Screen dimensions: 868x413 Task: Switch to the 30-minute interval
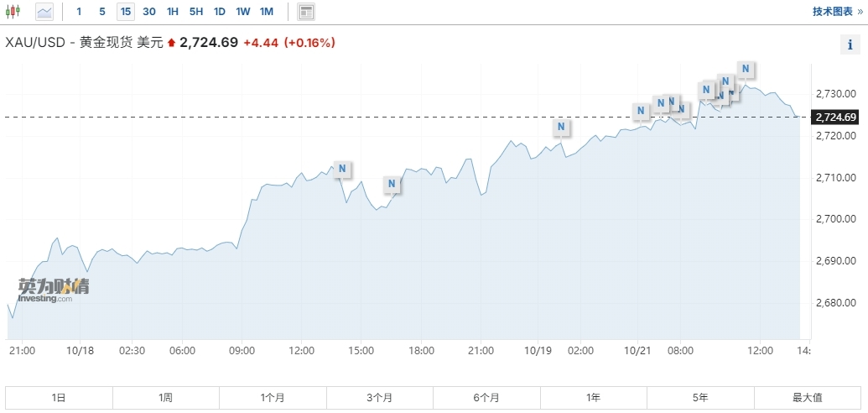[149, 12]
